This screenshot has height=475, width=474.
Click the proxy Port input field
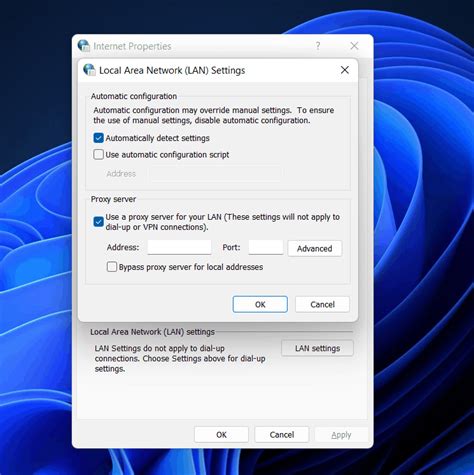pos(266,247)
